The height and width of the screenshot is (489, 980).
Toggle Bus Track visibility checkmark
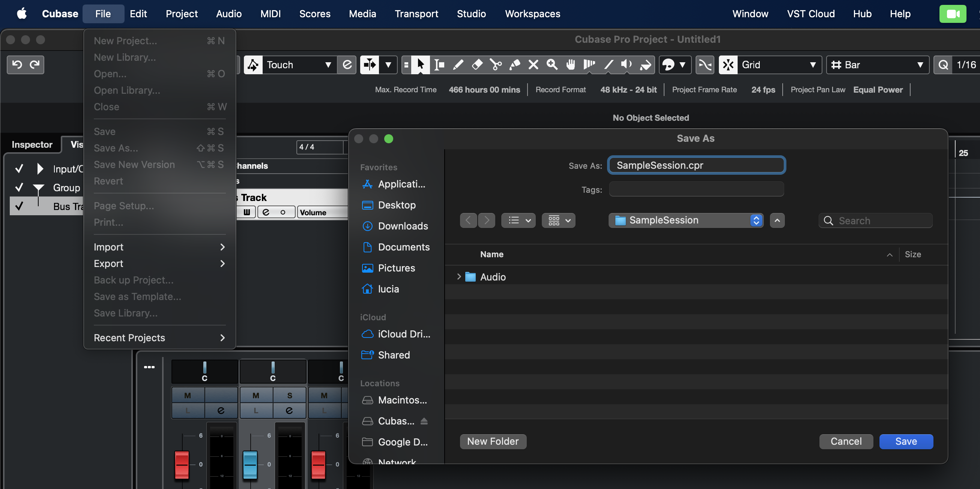tap(19, 206)
